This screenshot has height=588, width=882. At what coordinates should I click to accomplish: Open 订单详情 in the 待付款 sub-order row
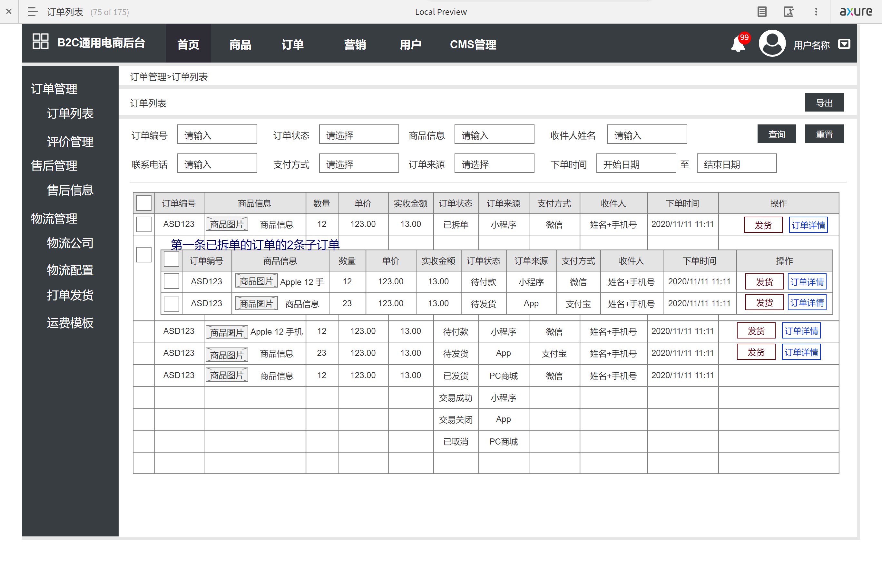point(807,282)
